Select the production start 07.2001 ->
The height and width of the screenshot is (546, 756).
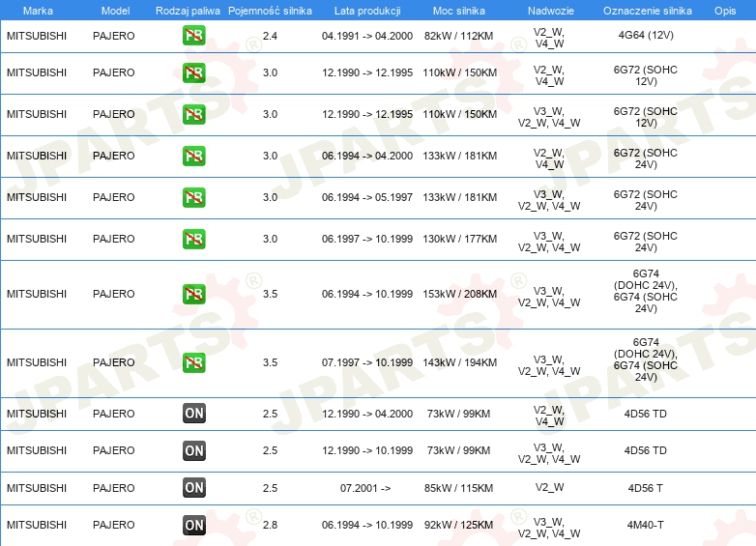coord(365,488)
